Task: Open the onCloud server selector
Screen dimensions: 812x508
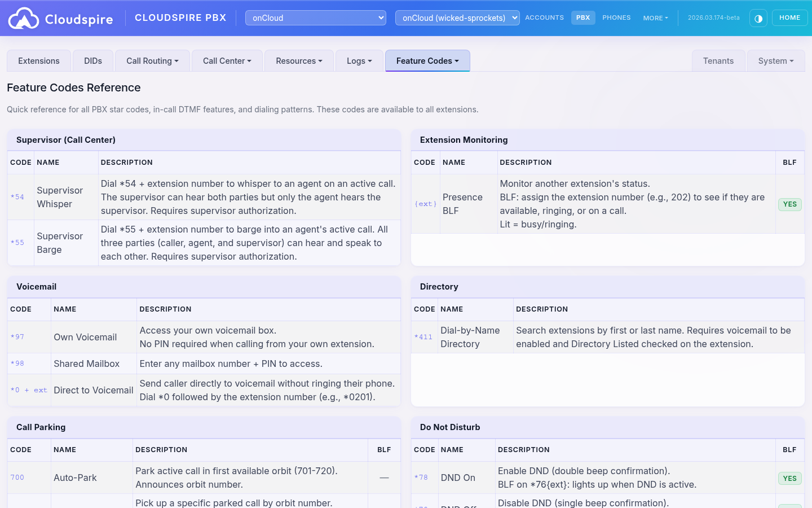Action: point(315,17)
